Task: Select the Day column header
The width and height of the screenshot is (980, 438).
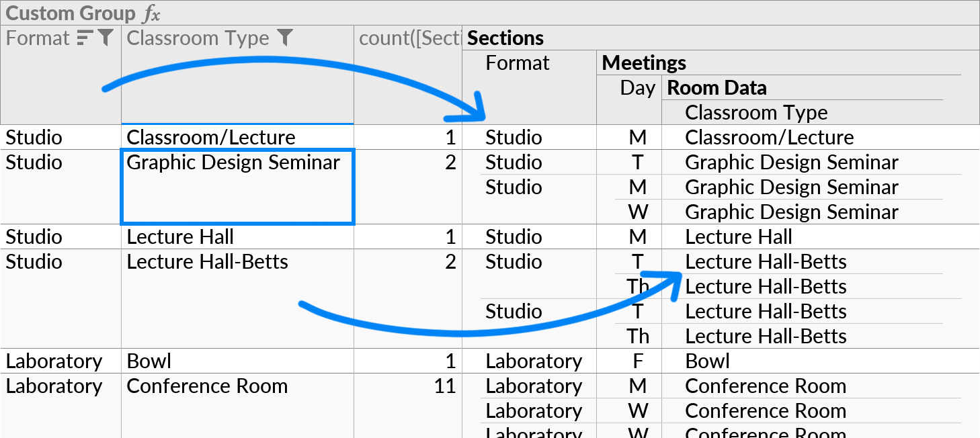Action: coord(636,87)
